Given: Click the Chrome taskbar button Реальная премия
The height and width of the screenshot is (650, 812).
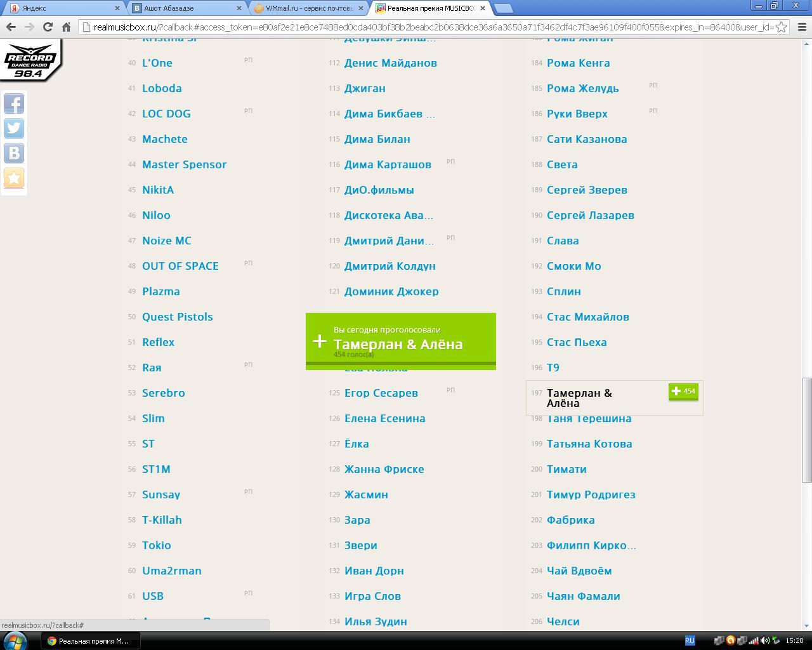Looking at the screenshot, I should click(x=91, y=641).
